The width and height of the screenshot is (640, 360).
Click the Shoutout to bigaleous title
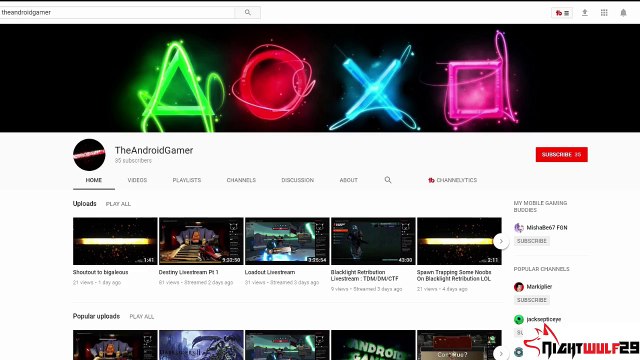100,272
